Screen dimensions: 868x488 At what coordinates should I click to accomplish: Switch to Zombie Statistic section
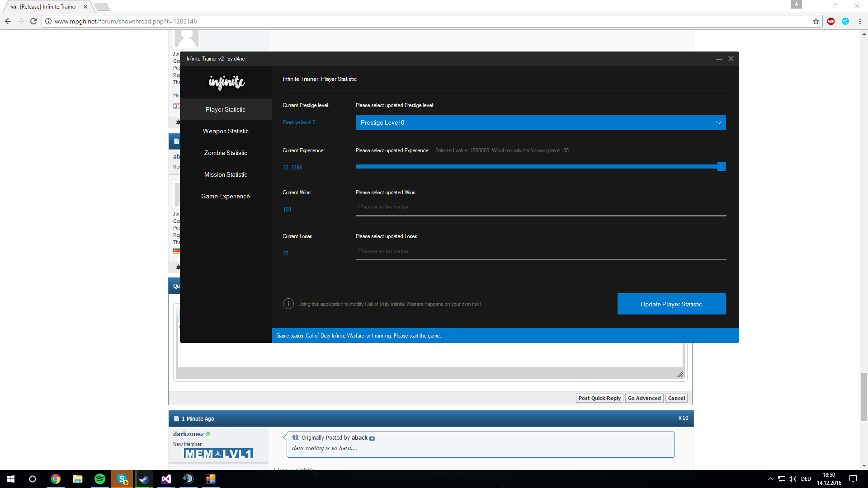tap(226, 153)
